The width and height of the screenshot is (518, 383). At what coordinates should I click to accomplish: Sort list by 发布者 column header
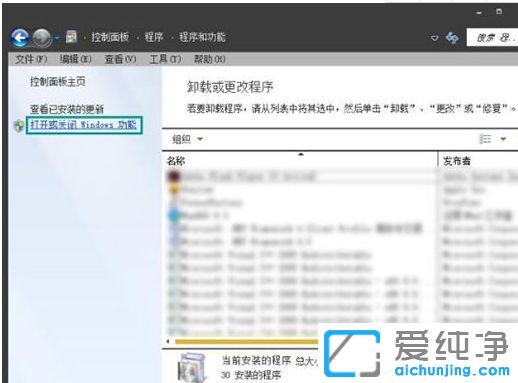(x=479, y=161)
